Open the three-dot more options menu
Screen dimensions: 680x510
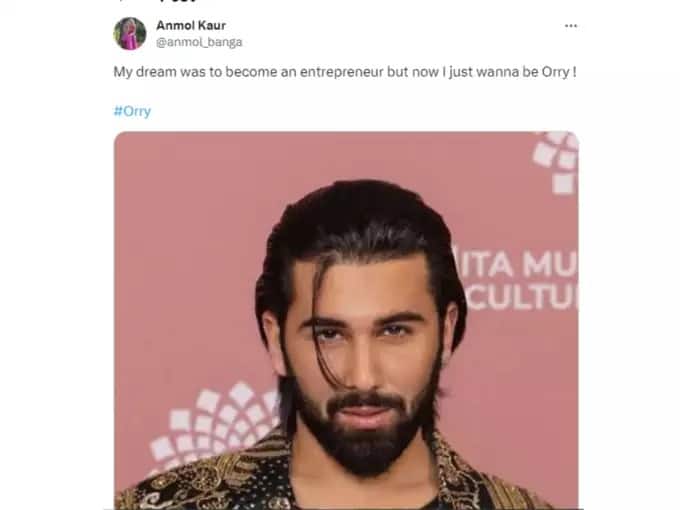tap(571, 26)
